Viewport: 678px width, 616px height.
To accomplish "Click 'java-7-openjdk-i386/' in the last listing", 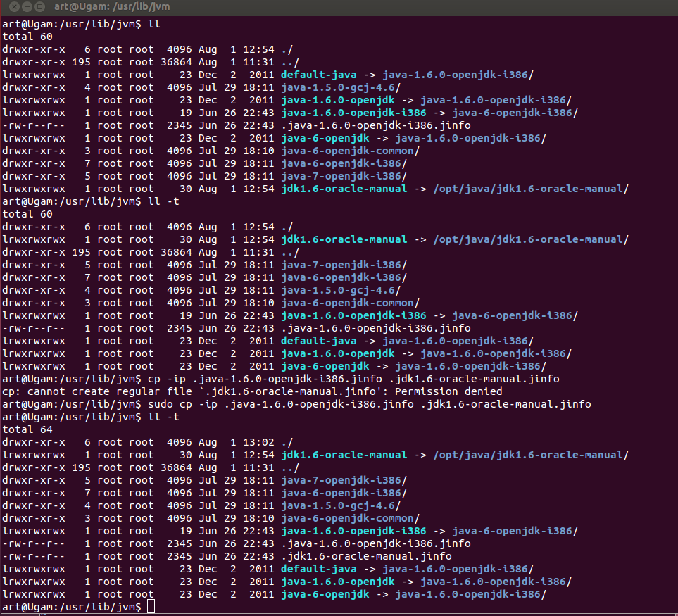I will 344,480.
